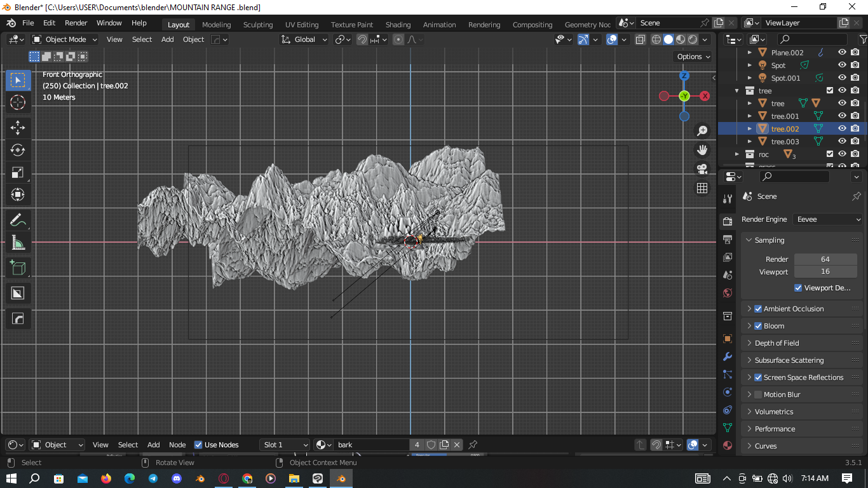This screenshot has height=488, width=868.
Task: Toggle X-ray view button
Action: click(640, 39)
